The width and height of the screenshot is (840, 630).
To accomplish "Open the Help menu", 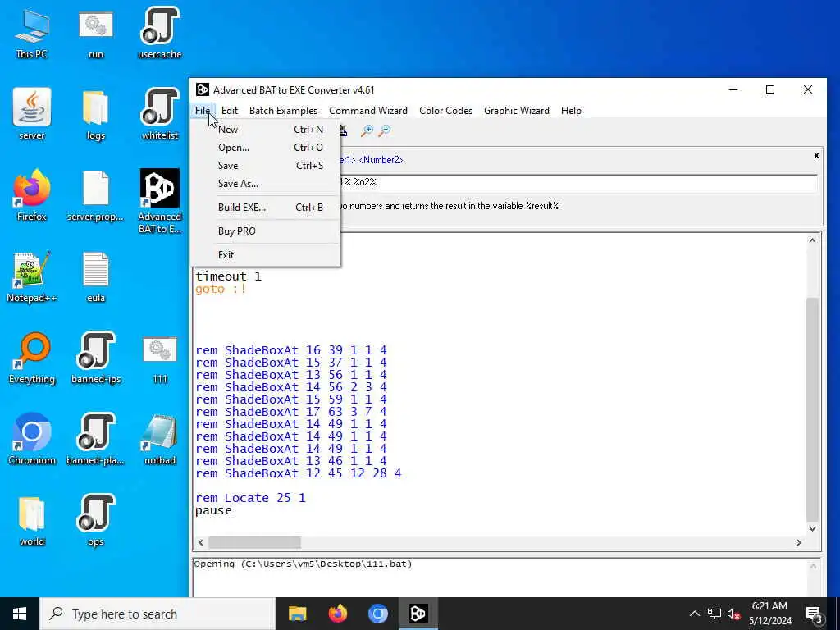I will point(571,111).
